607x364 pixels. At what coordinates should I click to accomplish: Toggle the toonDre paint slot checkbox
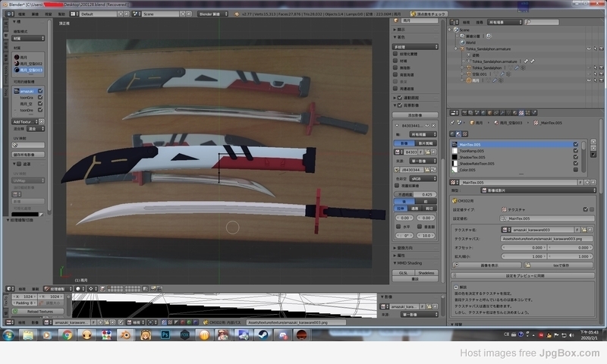coord(40,110)
